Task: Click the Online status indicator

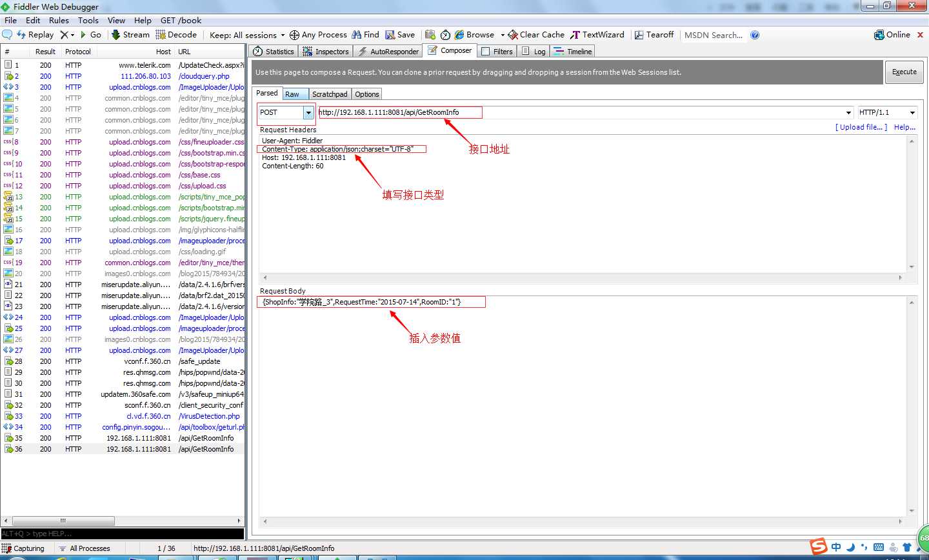Action: pyautogui.click(x=892, y=35)
